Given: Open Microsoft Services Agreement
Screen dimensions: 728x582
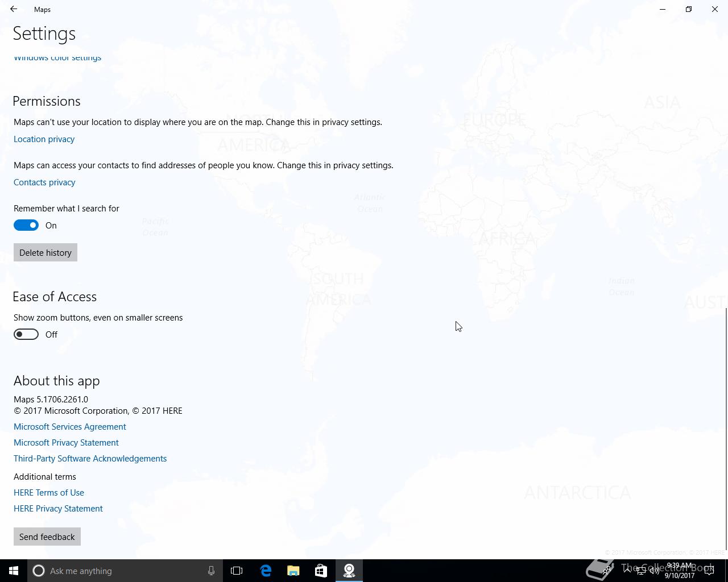Looking at the screenshot, I should pyautogui.click(x=70, y=426).
